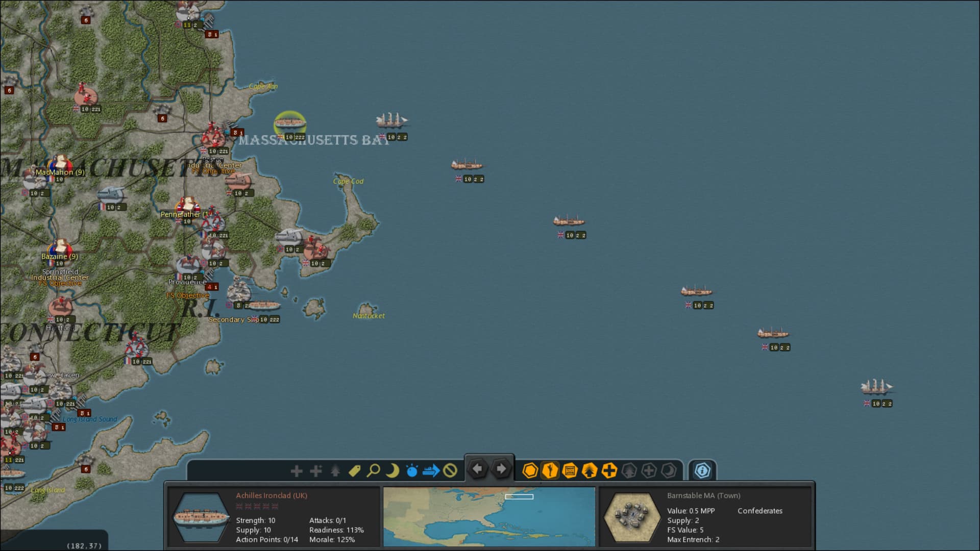Toggle the orange upgrade arrow icon
Screen dimensions: 980x551
point(590,470)
